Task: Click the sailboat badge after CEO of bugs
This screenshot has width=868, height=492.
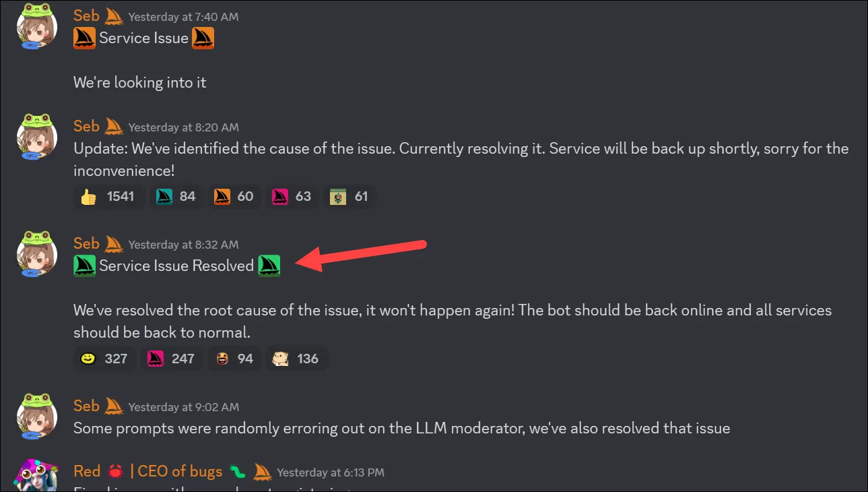Action: pyautogui.click(x=263, y=472)
